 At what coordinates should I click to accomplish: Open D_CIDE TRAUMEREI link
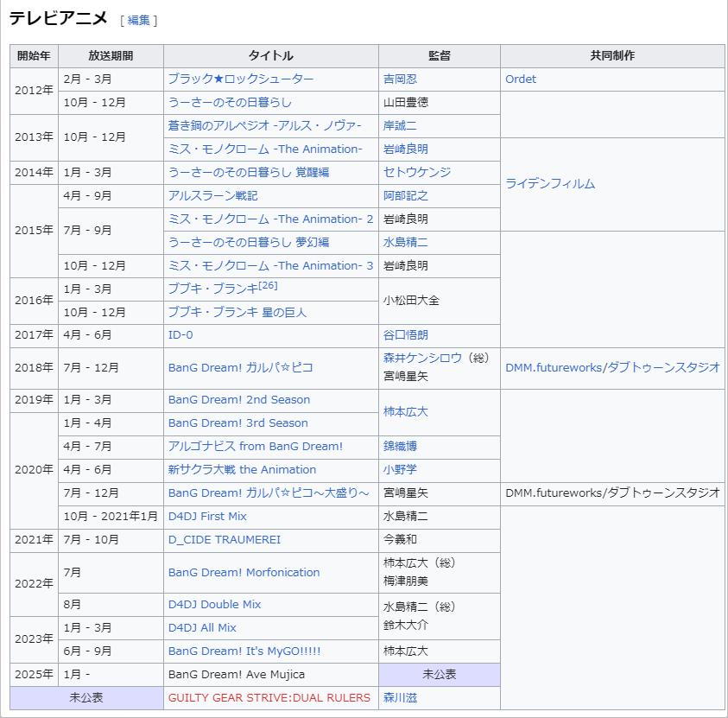tap(225, 540)
